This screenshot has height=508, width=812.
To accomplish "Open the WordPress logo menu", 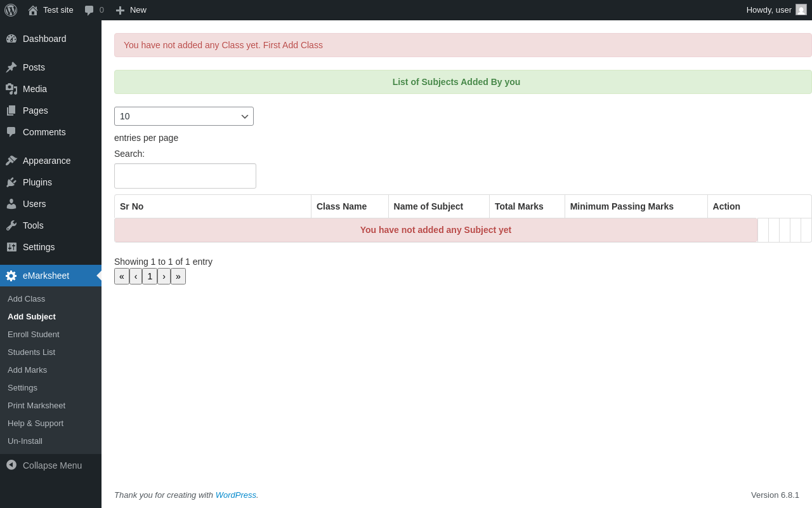I will click(x=11, y=10).
